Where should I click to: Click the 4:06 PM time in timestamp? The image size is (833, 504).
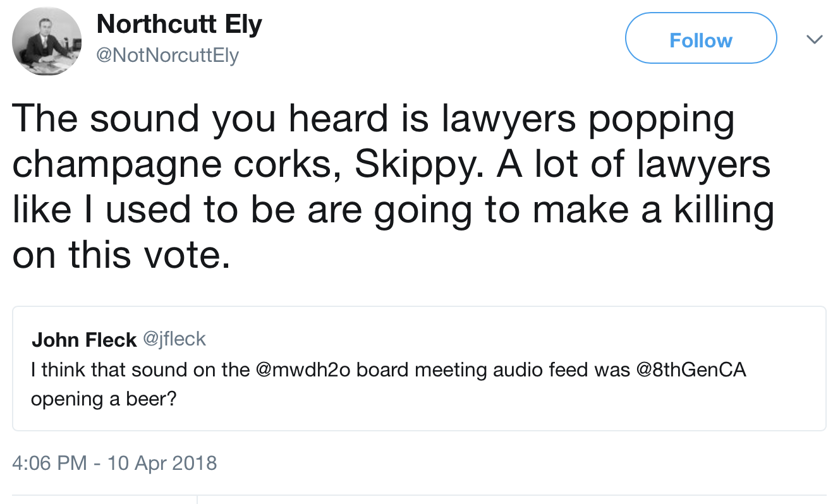(49, 463)
